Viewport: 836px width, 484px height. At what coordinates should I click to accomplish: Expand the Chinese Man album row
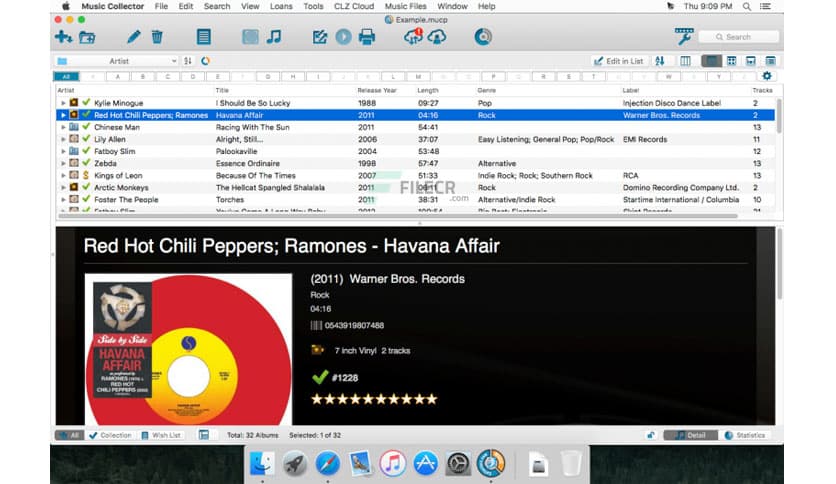63,127
